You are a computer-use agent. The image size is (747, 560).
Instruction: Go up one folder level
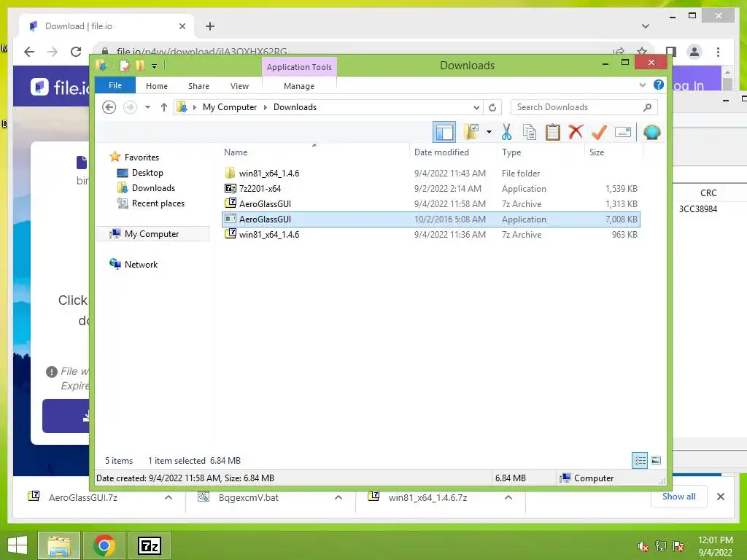[164, 107]
